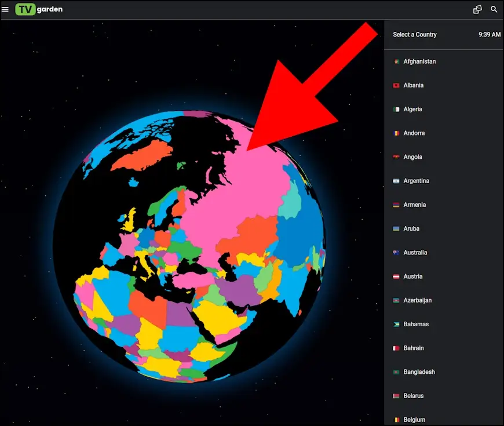Click the TV garden logo
The width and height of the screenshot is (504, 426).
pyautogui.click(x=39, y=9)
